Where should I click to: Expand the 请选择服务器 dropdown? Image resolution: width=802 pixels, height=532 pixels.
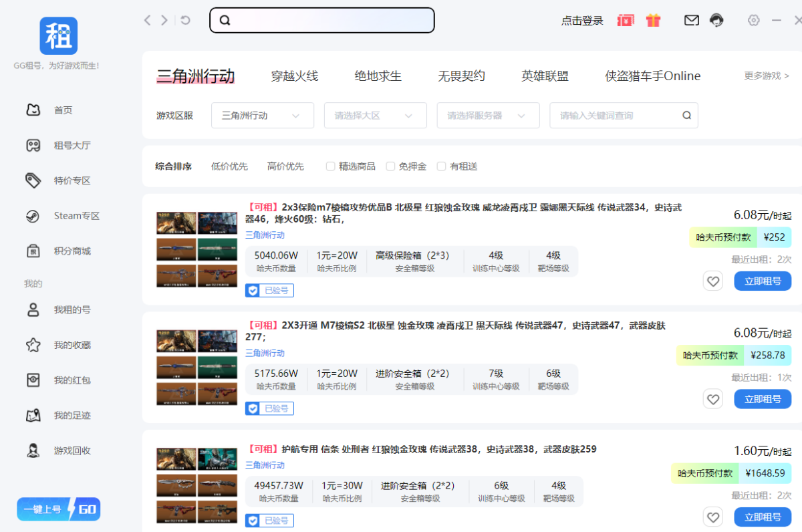(x=488, y=116)
